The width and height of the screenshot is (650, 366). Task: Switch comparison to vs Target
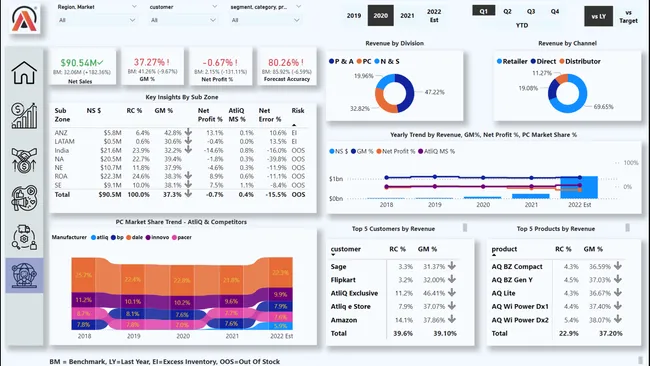[628, 16]
